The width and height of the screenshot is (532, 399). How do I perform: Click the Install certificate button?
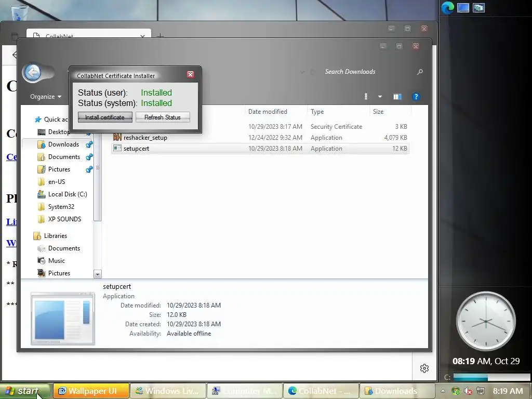point(105,117)
